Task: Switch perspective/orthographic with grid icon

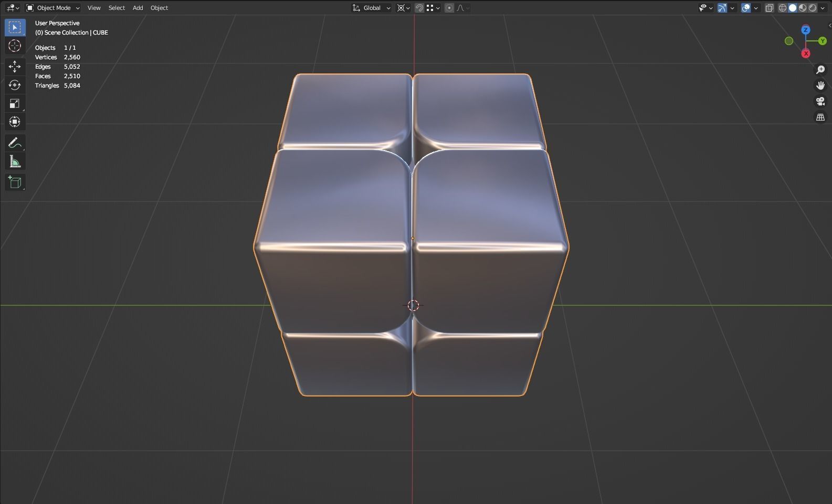Action: 820,117
